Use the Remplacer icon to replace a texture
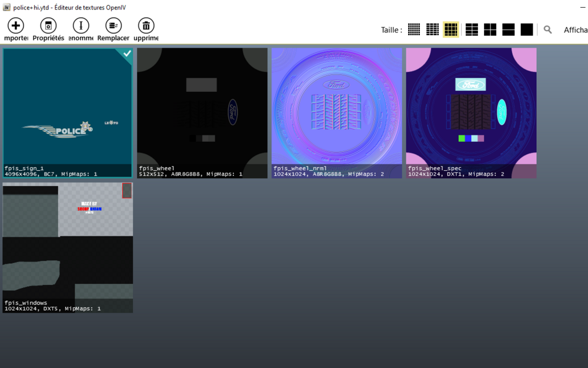 [113, 26]
